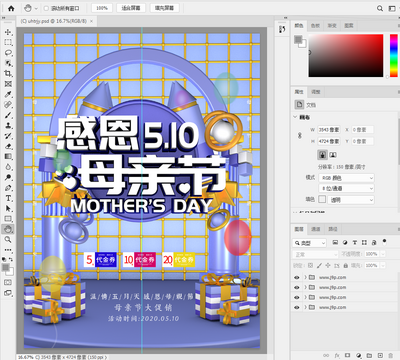This screenshot has width=400, height=360.
Task: Open the search icon at top right
Action: tap(380, 8)
